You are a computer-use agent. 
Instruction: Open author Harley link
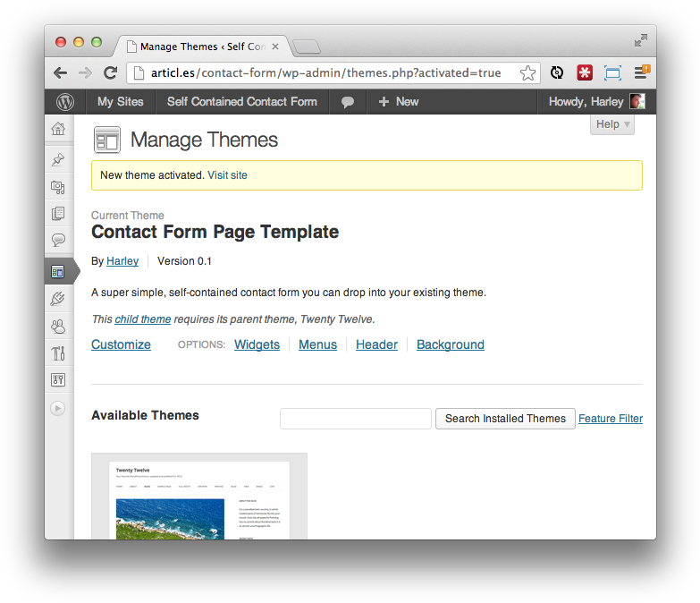tap(122, 261)
